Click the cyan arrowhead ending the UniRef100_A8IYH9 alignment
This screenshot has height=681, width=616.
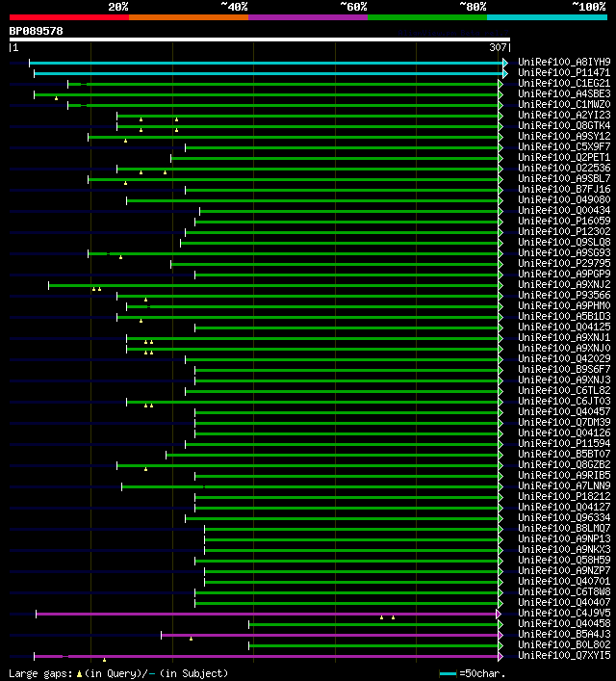tap(505, 63)
